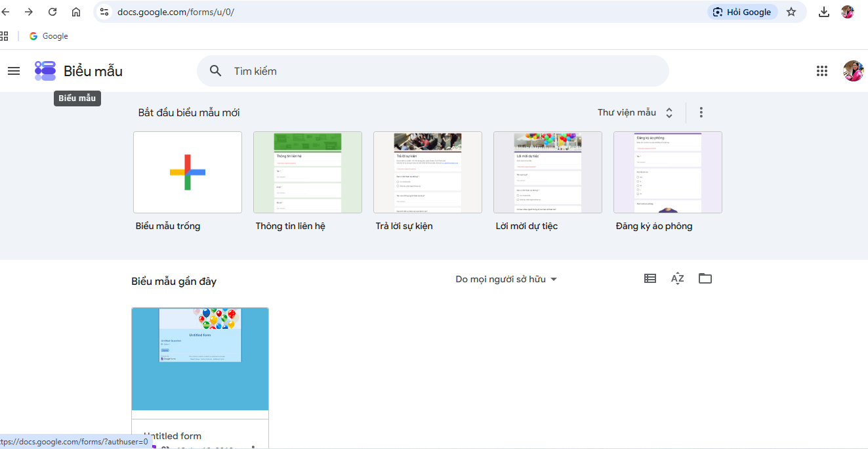The image size is (868, 449).
Task: Open the file picker folder icon
Action: coord(705,278)
